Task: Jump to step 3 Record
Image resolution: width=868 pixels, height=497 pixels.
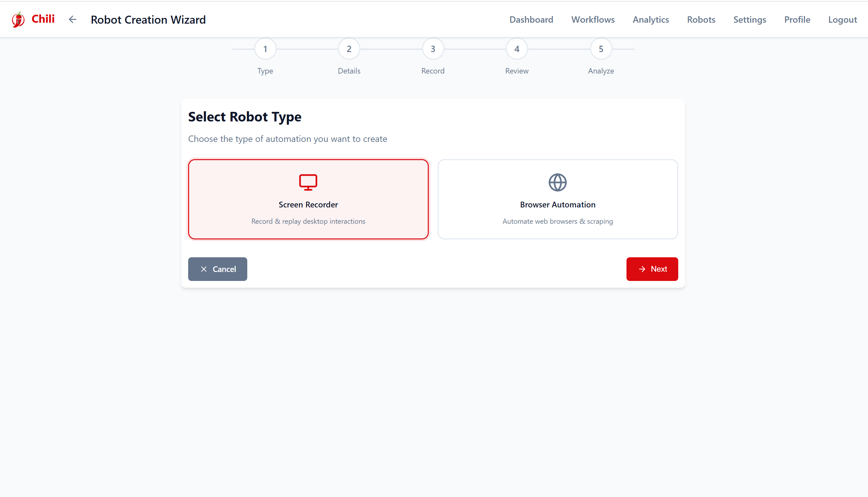Action: tap(433, 49)
